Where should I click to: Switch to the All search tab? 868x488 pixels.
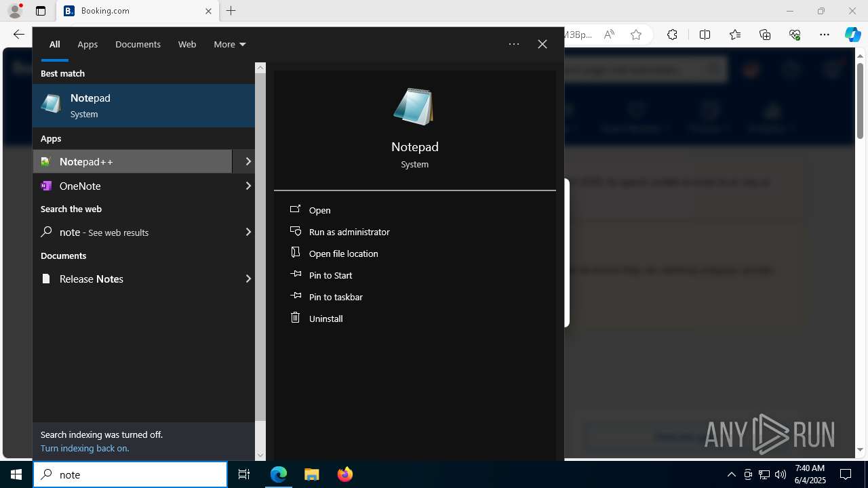54,44
